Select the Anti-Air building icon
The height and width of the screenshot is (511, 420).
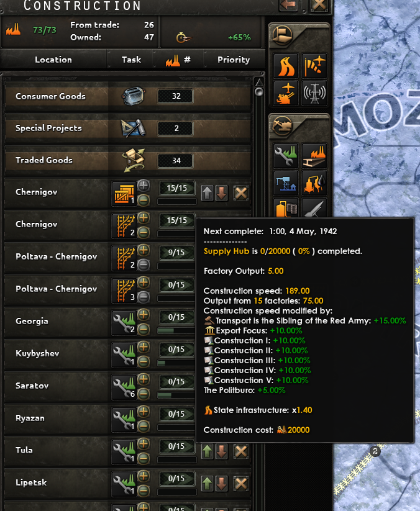286,94
